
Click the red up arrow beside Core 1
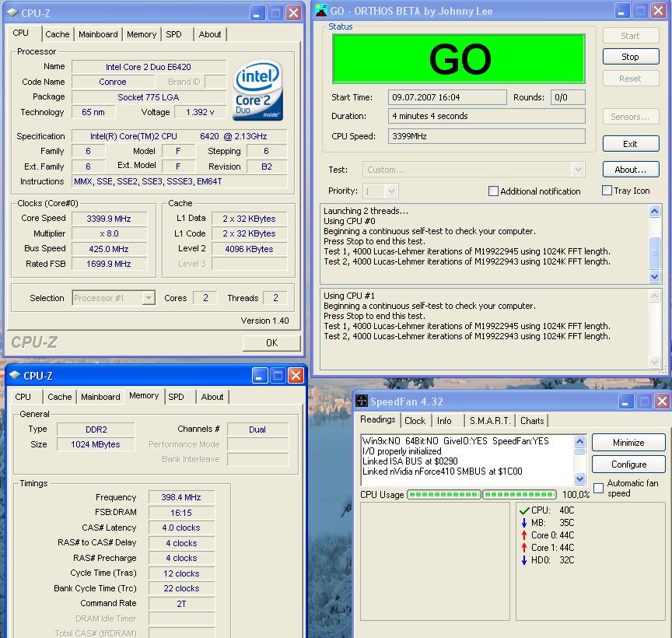(523, 548)
